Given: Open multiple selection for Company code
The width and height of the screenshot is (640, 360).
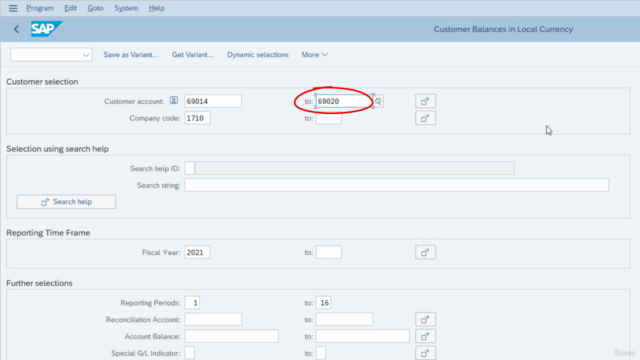Looking at the screenshot, I should [425, 118].
